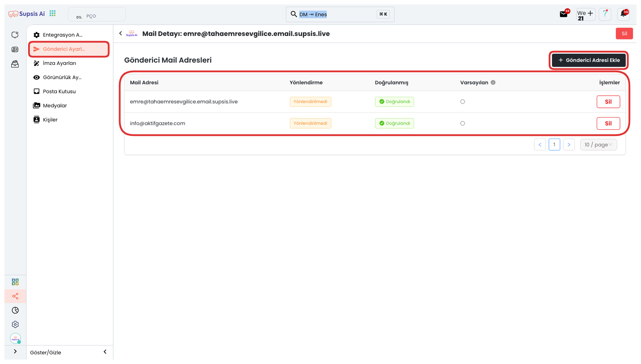Click the back arrow beside Mail Detayı

(121, 33)
